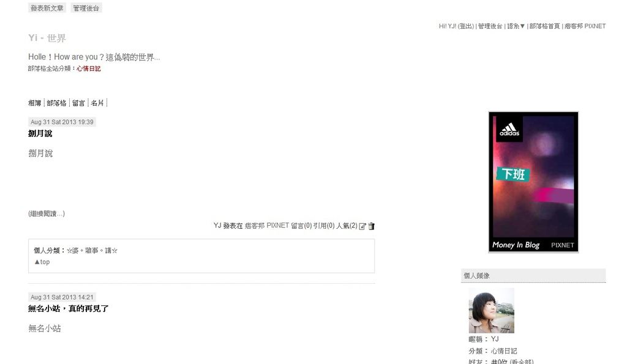Select the 名片 tab
Screen dimensions: 627x364
pos(97,103)
